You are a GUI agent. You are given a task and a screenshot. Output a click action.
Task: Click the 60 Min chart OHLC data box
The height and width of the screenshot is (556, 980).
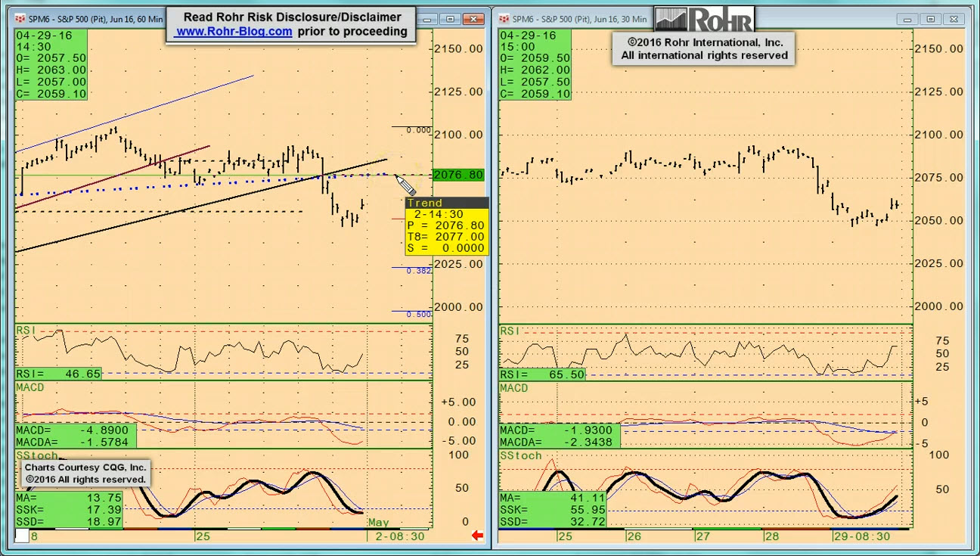click(x=51, y=65)
